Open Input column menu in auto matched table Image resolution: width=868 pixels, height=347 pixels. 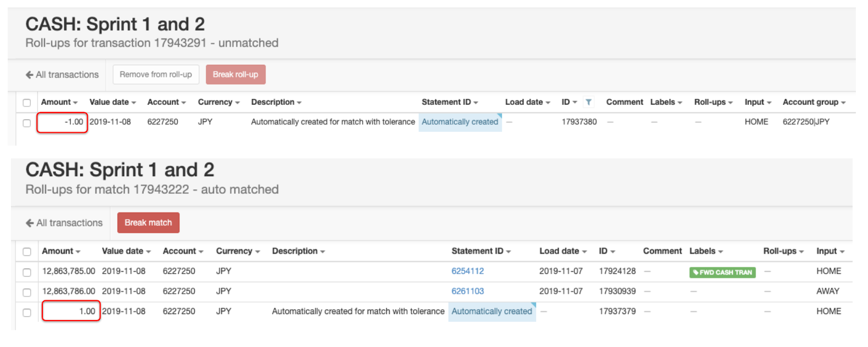click(x=830, y=251)
